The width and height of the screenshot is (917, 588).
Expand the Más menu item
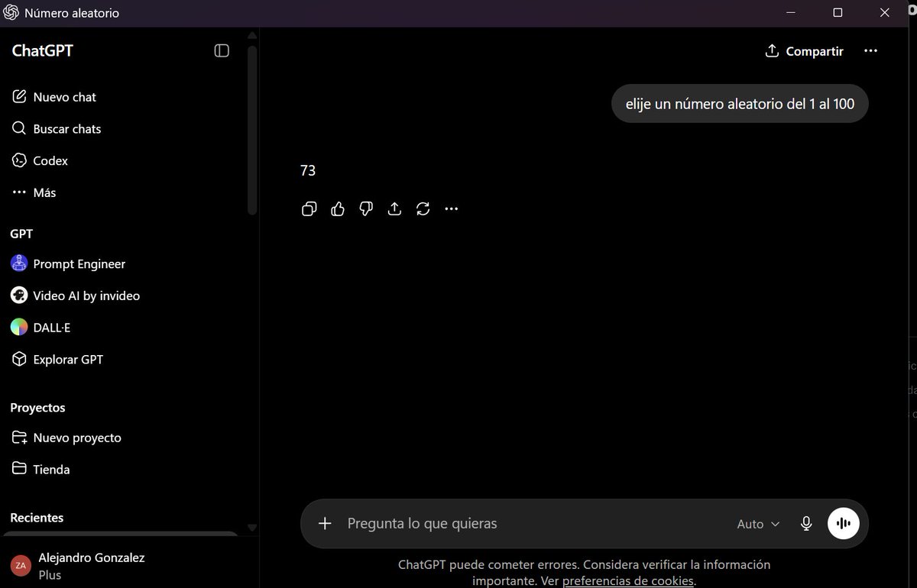click(x=44, y=193)
